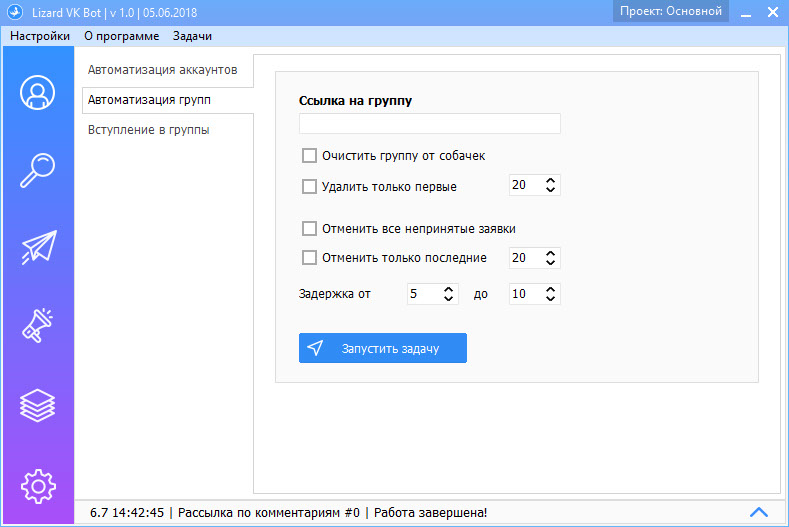The height and width of the screenshot is (527, 789).
Task: Select the megaphone promotion icon
Action: tap(37, 326)
